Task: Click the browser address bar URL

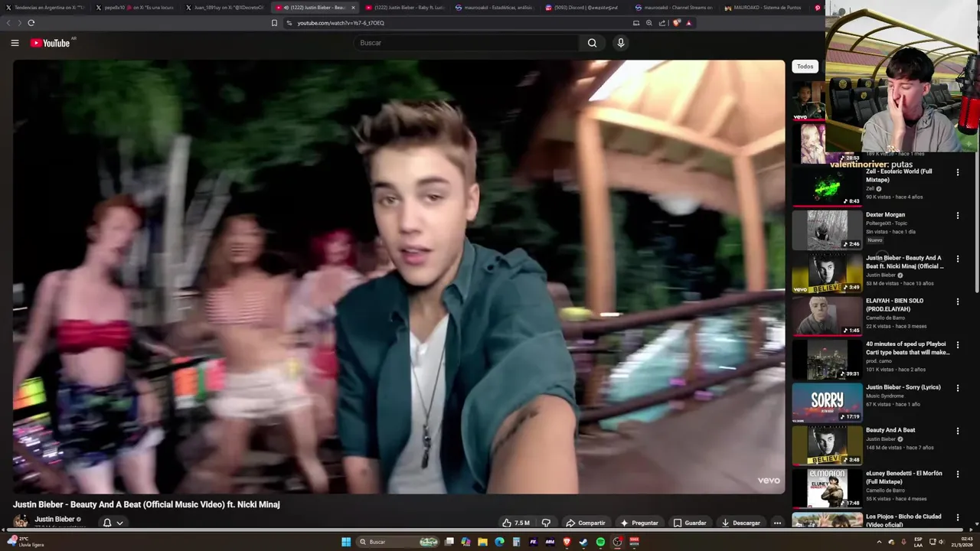Action: pyautogui.click(x=341, y=23)
